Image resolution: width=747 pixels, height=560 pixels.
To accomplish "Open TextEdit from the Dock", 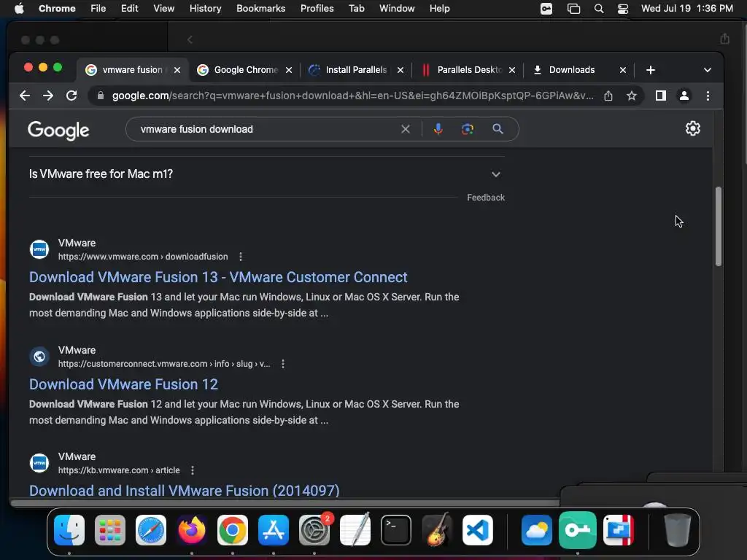I will [x=355, y=530].
